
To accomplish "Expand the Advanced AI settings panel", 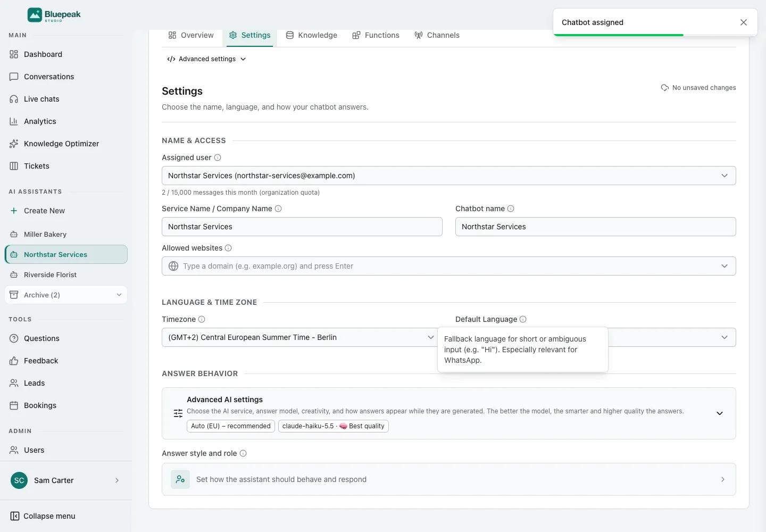I will (x=720, y=413).
